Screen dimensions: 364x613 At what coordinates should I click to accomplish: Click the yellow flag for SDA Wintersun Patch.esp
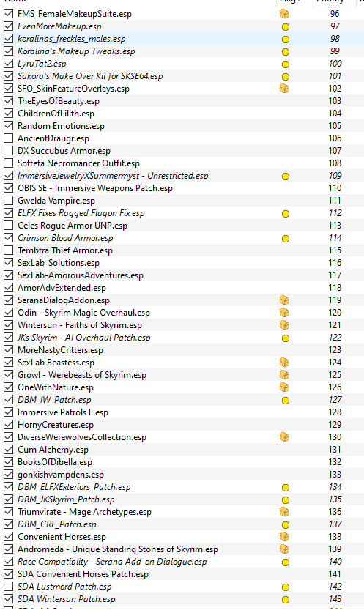coord(286,600)
